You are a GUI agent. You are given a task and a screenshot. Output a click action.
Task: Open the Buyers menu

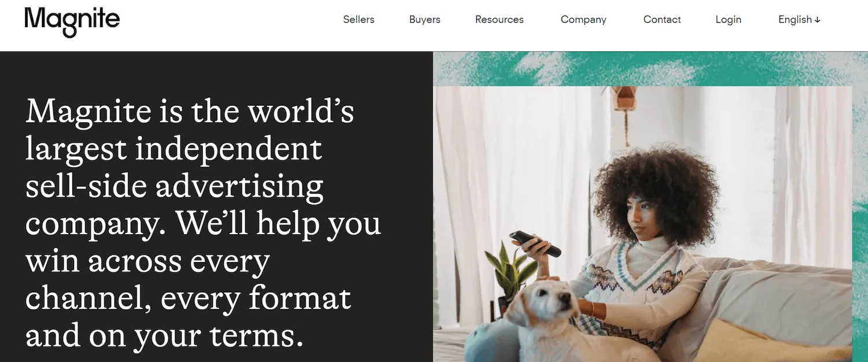point(425,20)
